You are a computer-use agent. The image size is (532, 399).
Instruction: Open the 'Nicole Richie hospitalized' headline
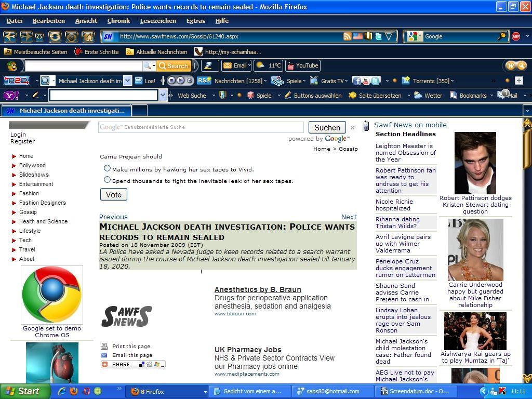pos(394,205)
